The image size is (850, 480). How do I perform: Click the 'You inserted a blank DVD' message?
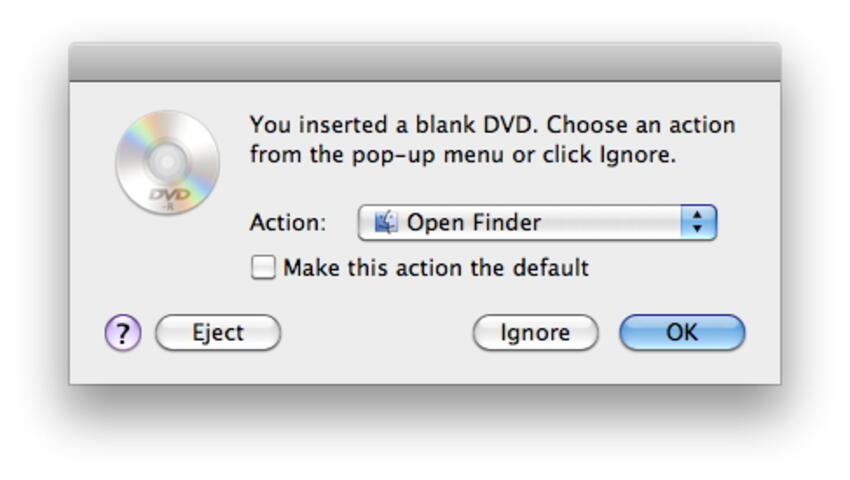492,140
